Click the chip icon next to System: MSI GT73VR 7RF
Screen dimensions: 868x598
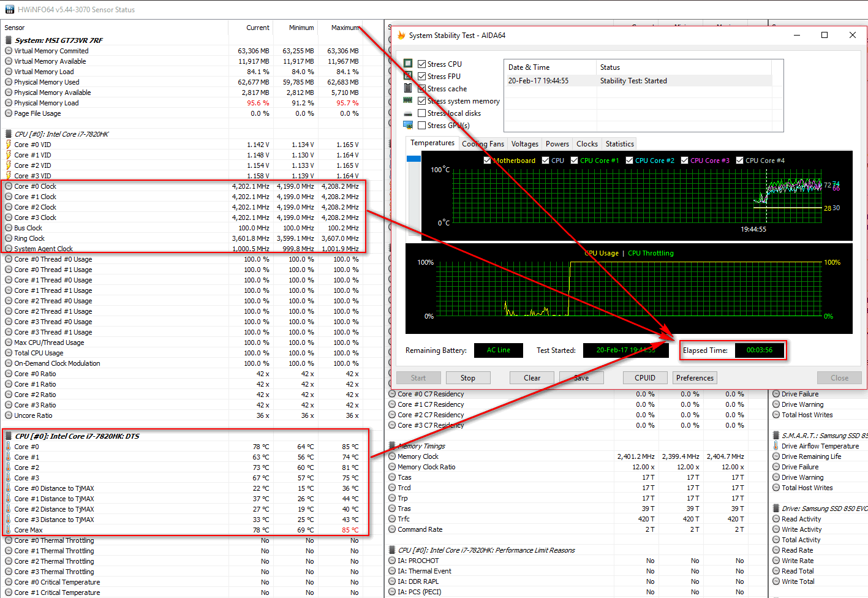pos(9,40)
